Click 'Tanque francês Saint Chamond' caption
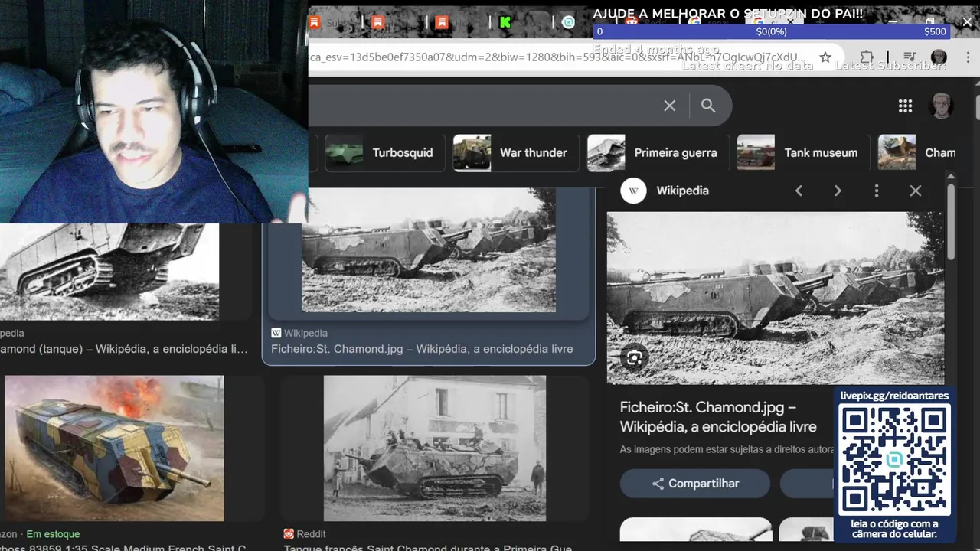This screenshot has height=551, width=980. 427,548
